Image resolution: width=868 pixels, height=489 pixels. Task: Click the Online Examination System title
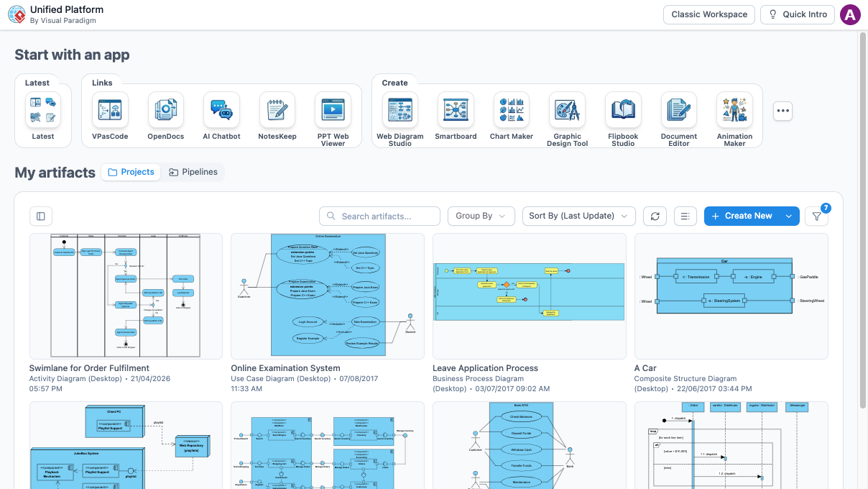tap(285, 368)
